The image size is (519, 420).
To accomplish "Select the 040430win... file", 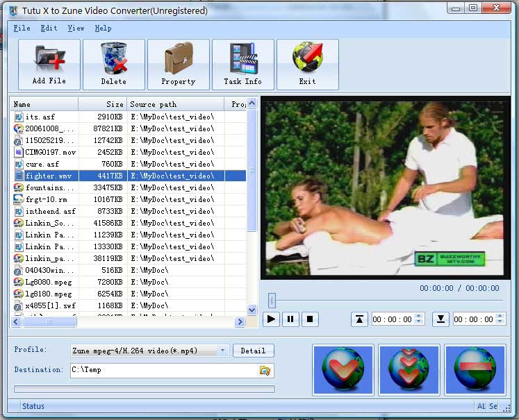I will click(x=129, y=270).
